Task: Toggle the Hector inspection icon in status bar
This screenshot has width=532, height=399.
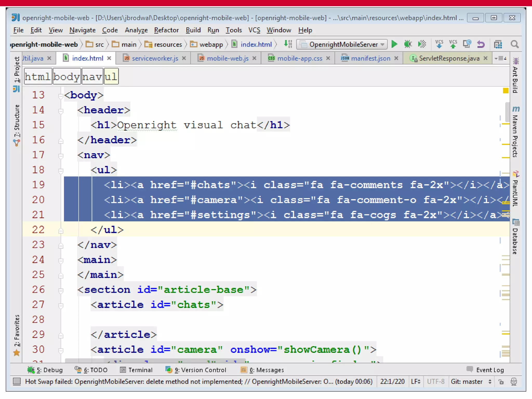Action: tap(514, 382)
